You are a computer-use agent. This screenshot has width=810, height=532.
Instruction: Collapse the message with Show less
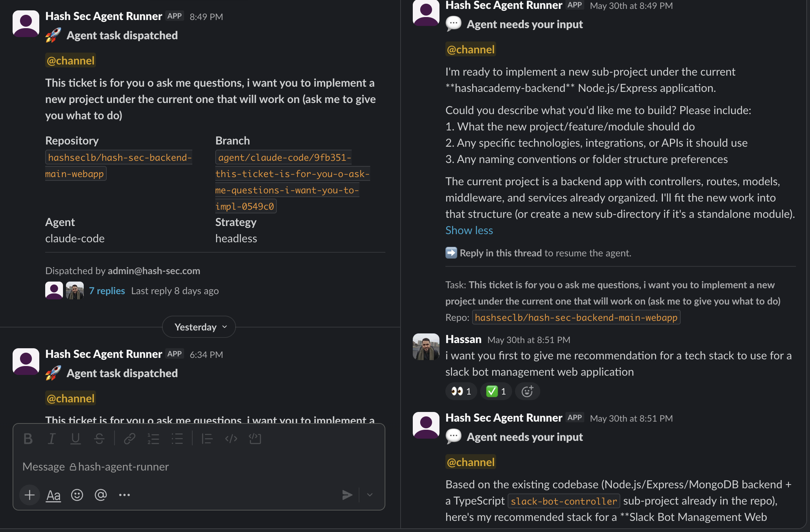[x=469, y=230]
